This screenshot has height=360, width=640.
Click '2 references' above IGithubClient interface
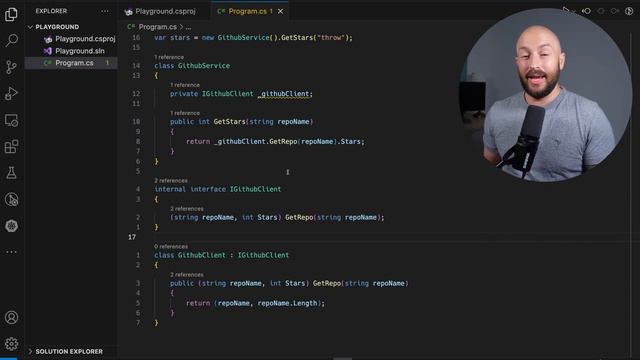tap(171, 180)
